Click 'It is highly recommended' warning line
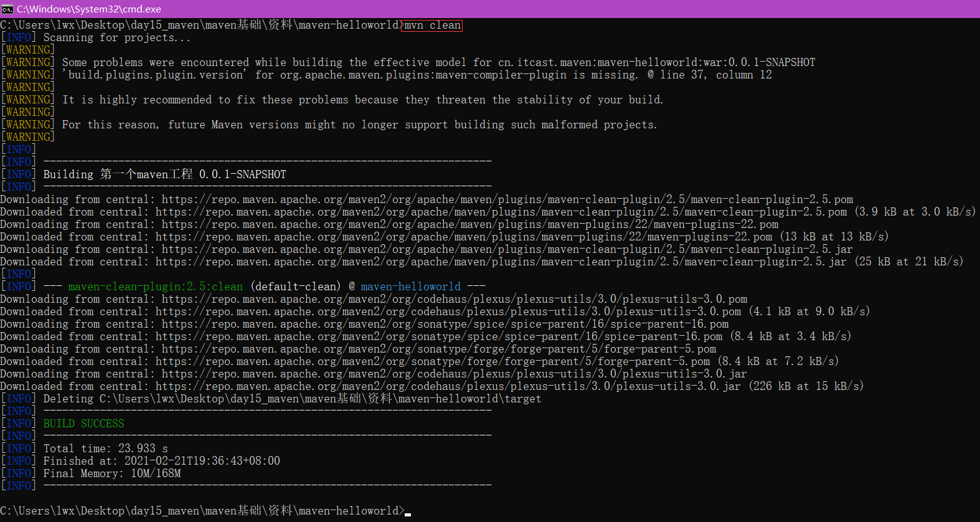980x522 pixels. point(363,100)
